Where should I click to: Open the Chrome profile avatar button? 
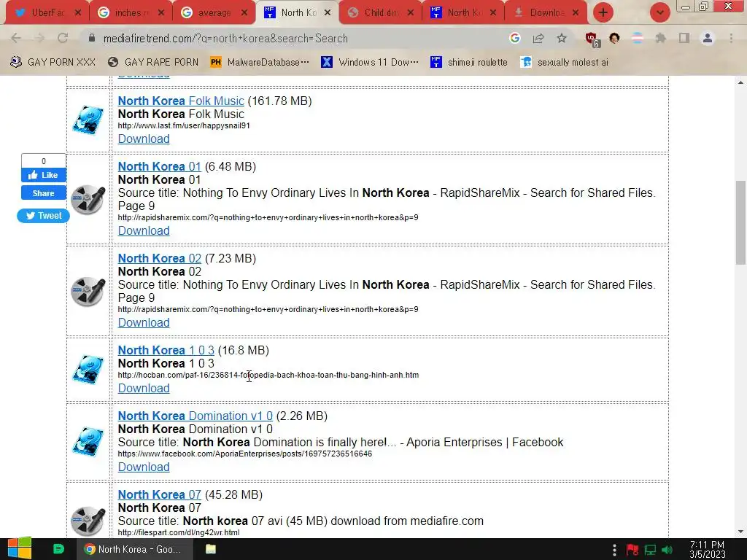tap(708, 38)
